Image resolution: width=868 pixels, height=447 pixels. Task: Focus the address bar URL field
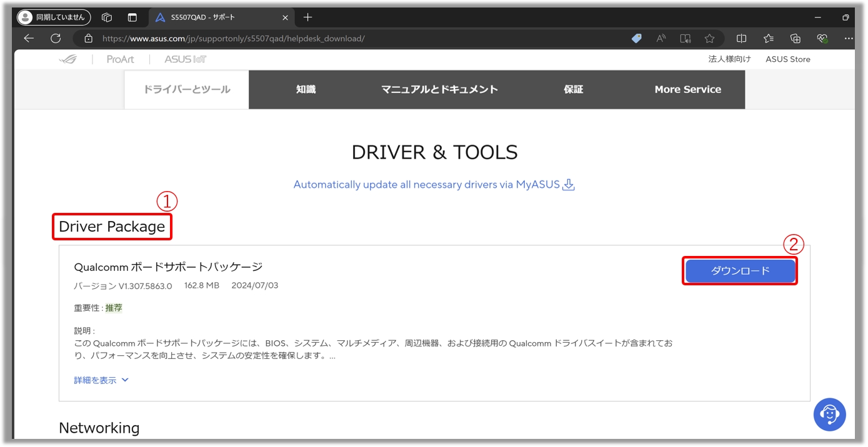coord(234,39)
